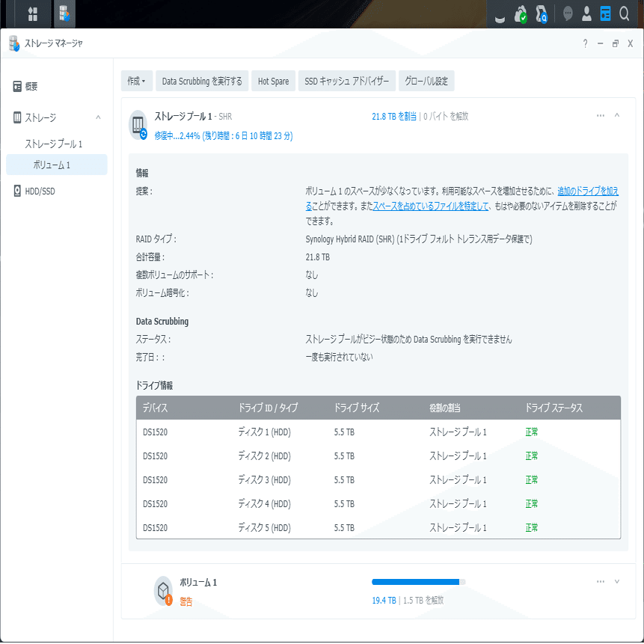
Task: Click the ボリューム 1 usage progress bar
Action: [x=415, y=581]
